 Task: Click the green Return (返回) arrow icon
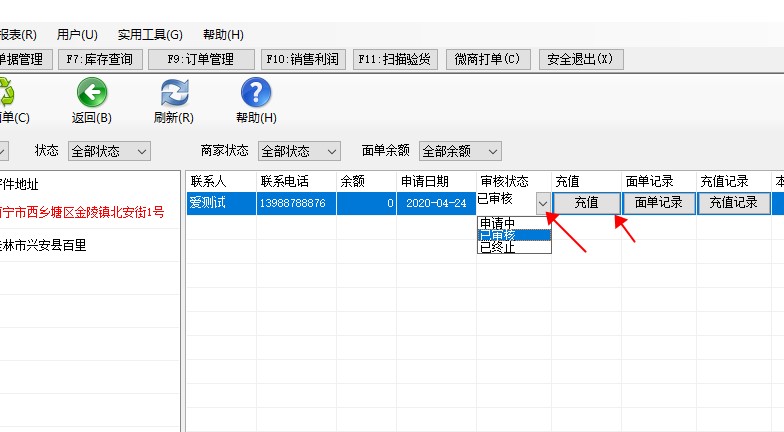coord(92,94)
